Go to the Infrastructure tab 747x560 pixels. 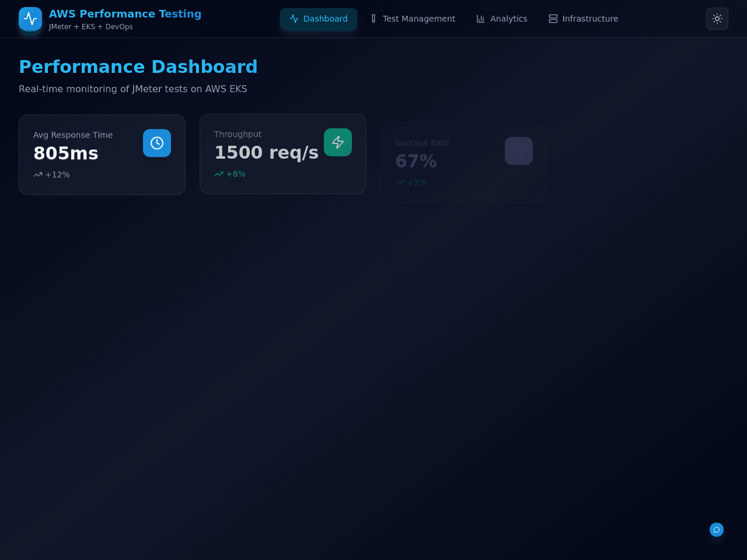[x=584, y=19]
